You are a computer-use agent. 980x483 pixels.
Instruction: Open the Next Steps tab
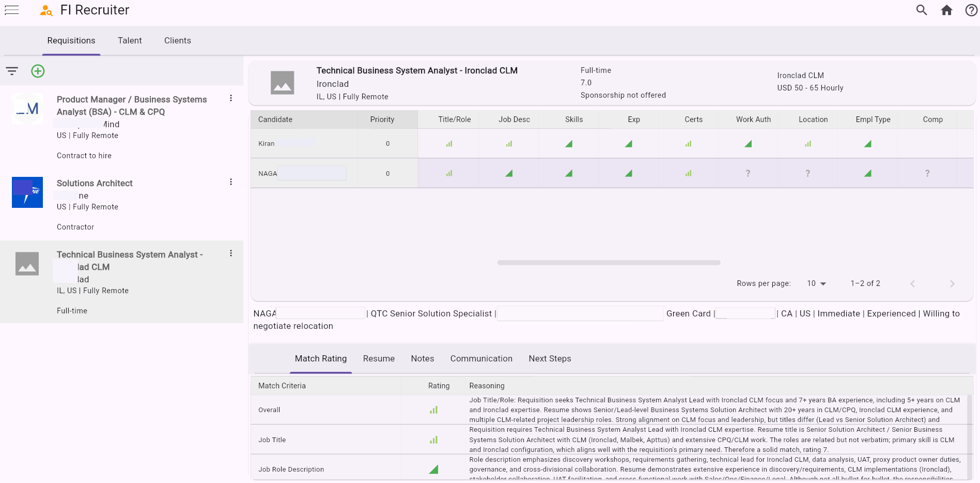coord(550,358)
